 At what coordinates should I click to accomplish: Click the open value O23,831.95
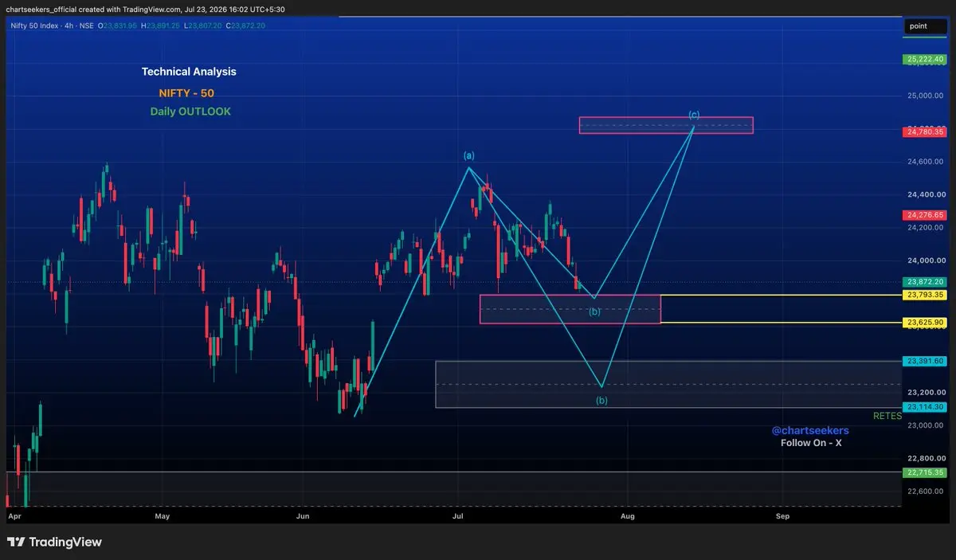pos(117,25)
